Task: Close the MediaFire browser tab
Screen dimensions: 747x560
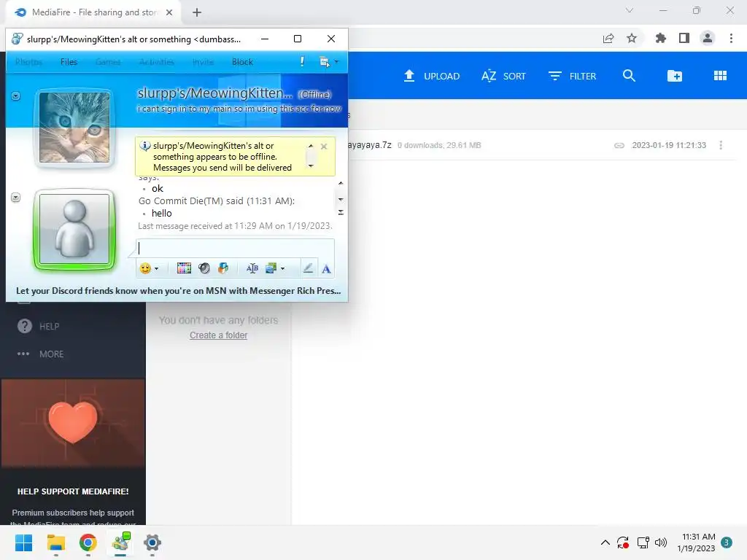Action: [x=169, y=13]
